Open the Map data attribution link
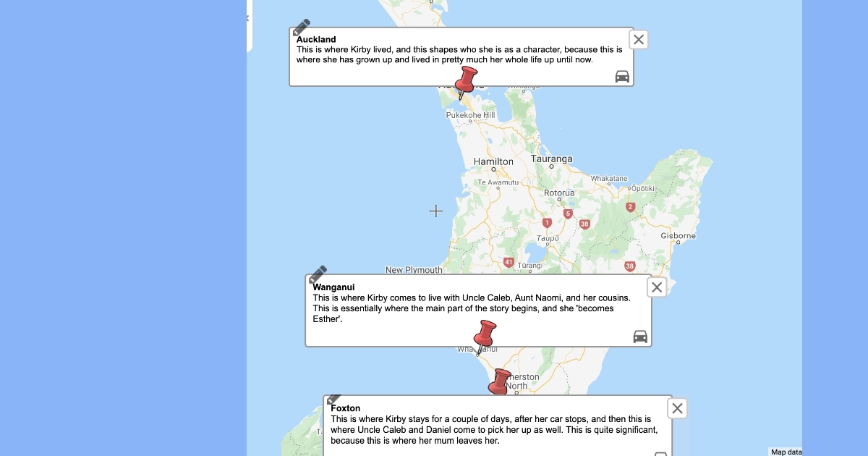Screen dimensions: 868x456 (786, 452)
